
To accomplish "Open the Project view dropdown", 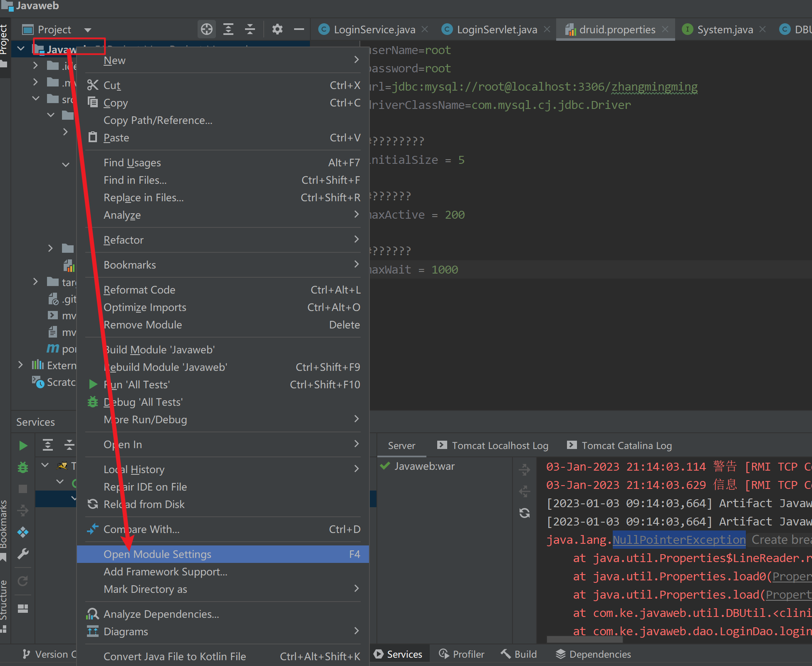I will 88,30.
